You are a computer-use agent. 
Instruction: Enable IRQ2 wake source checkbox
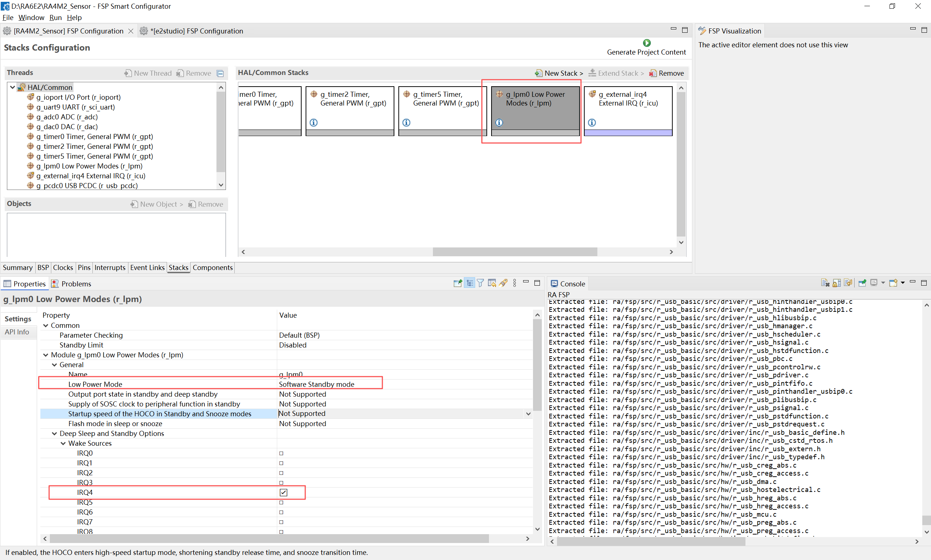[x=281, y=472]
